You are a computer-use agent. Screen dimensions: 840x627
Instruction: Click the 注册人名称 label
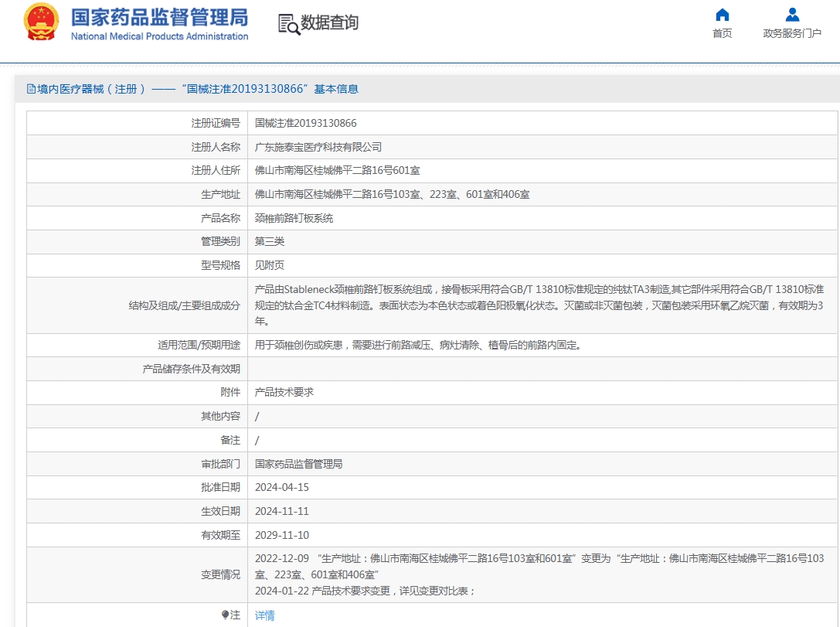coord(216,147)
